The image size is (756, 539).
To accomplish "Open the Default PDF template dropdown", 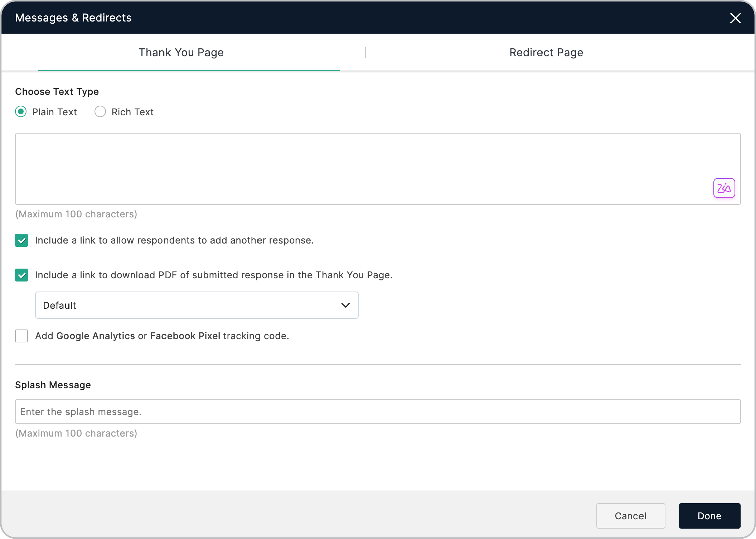I will pyautogui.click(x=196, y=305).
